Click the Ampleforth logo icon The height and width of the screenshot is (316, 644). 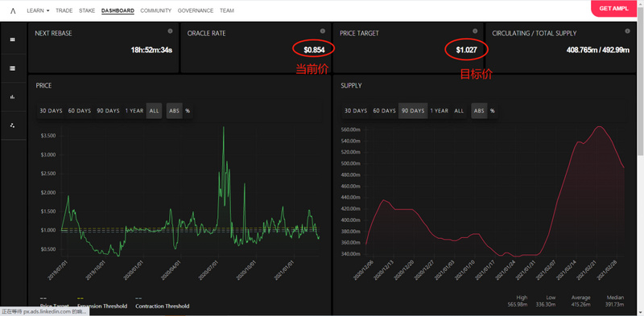[x=13, y=11]
